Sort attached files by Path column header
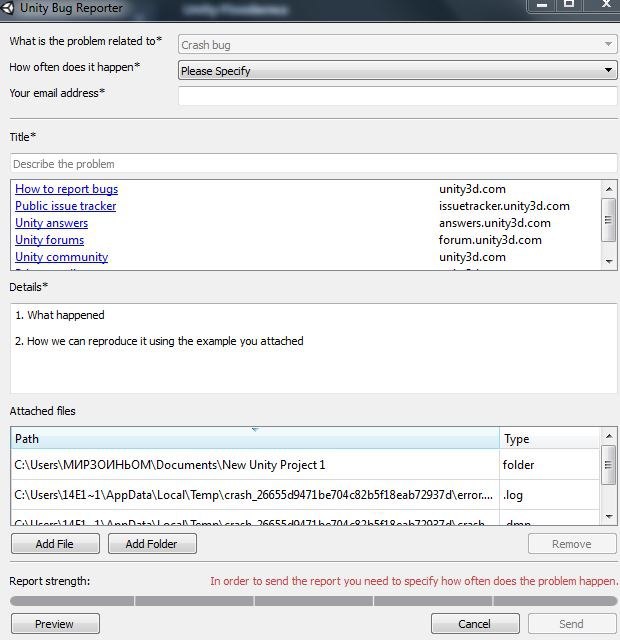This screenshot has height=640, width=620. pos(255,438)
